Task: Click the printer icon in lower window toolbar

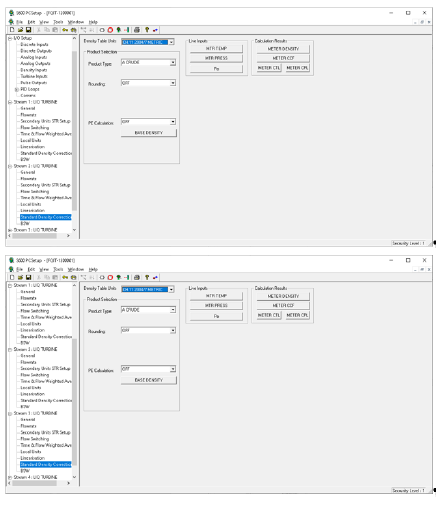Action: pos(137,277)
